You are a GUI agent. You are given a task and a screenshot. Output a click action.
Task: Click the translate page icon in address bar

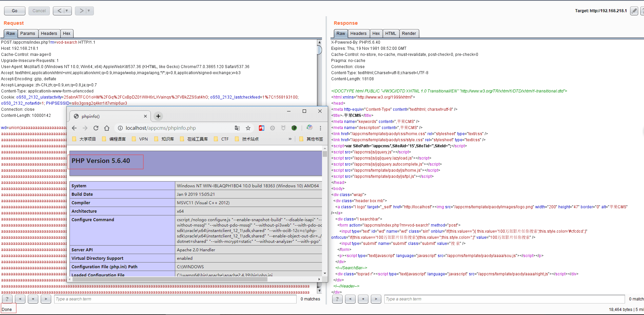coord(237,128)
